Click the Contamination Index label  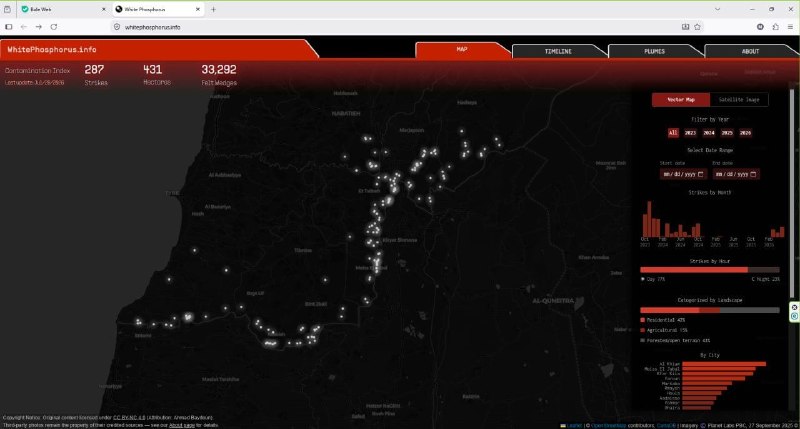tap(37, 70)
